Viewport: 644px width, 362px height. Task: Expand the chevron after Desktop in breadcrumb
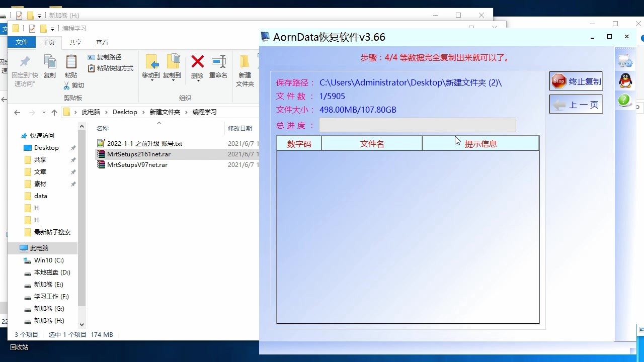point(143,112)
